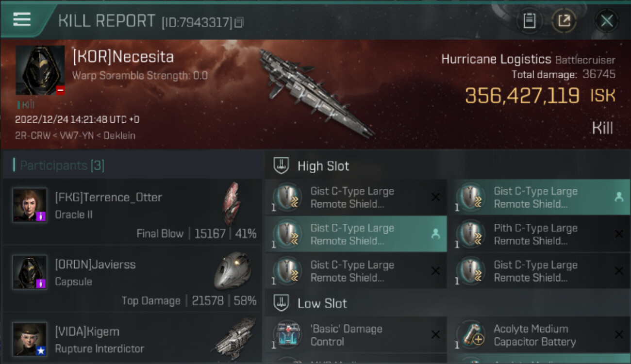Open Terrence_Otter's character portrait
The width and height of the screenshot is (631, 364).
pos(30,205)
